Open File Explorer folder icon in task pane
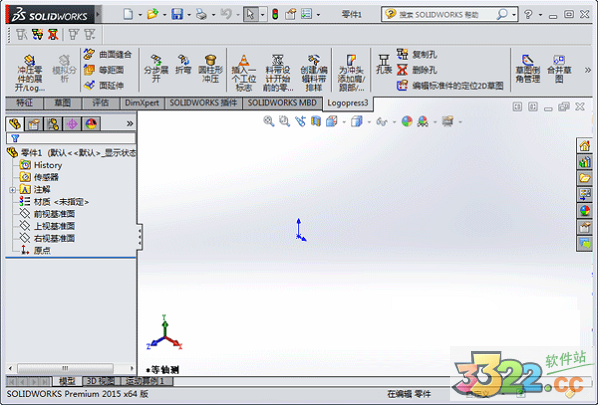The width and height of the screenshot is (600, 406). click(x=584, y=178)
